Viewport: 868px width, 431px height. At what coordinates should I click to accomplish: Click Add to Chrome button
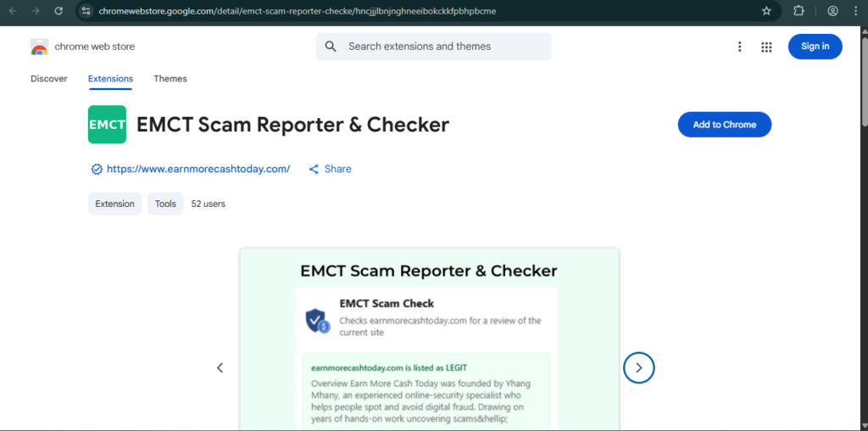pos(724,125)
